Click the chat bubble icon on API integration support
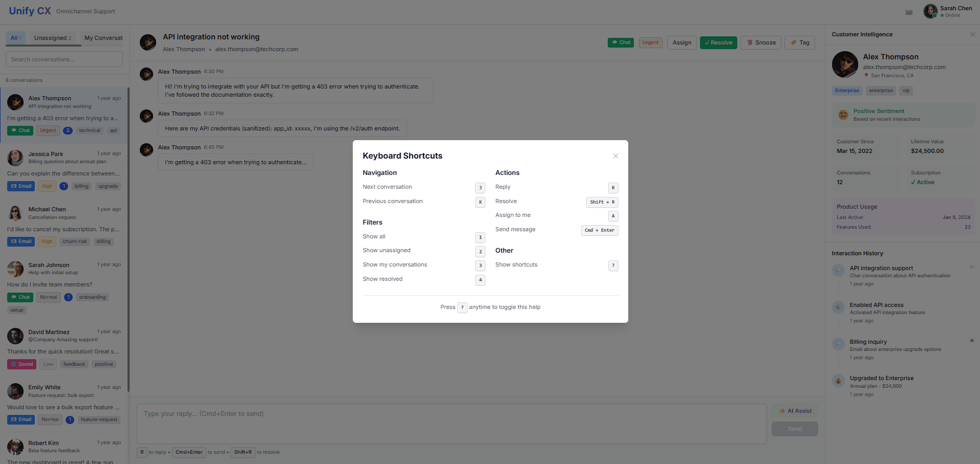 (838, 270)
